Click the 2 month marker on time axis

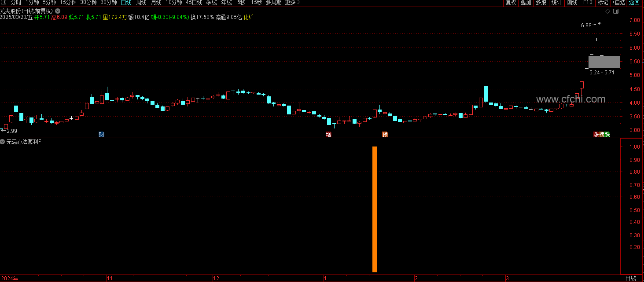point(416,278)
